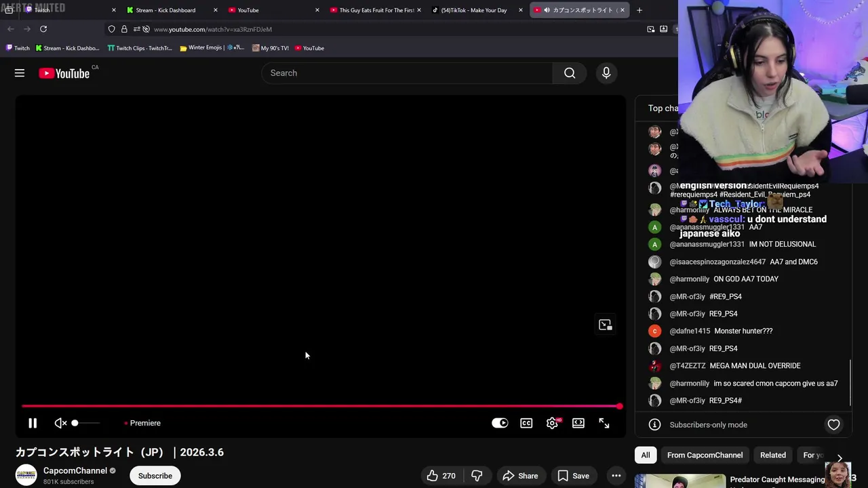Click the progress bar scrubber handle
Image resolution: width=868 pixels, height=488 pixels.
click(619, 406)
